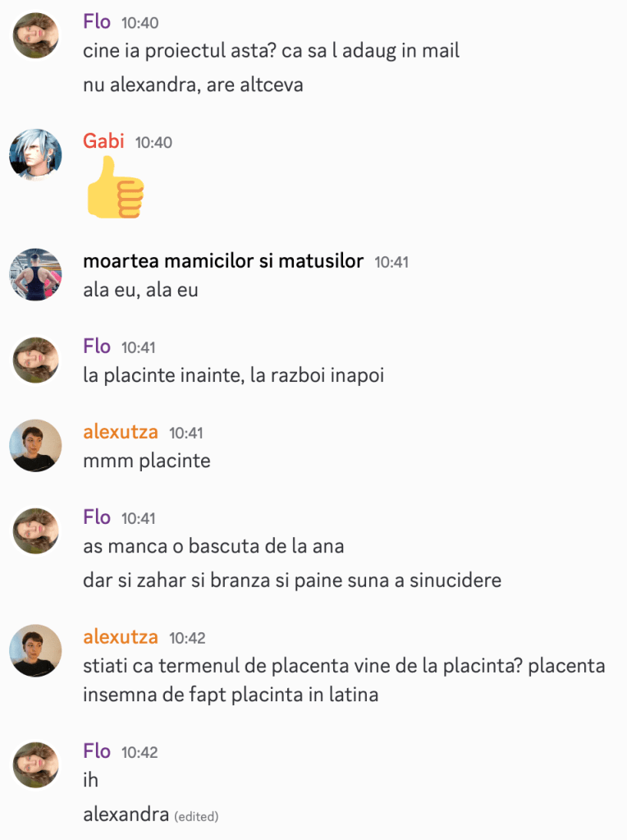This screenshot has width=627, height=840.
Task: Open alexutza's avatar beside 'mmm placinte'
Action: click(x=35, y=446)
